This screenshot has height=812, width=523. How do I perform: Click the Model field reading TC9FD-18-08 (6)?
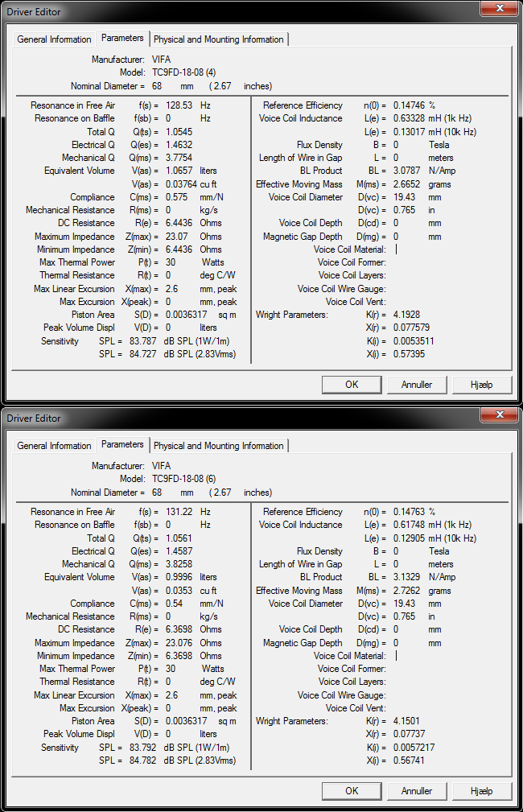point(183,479)
